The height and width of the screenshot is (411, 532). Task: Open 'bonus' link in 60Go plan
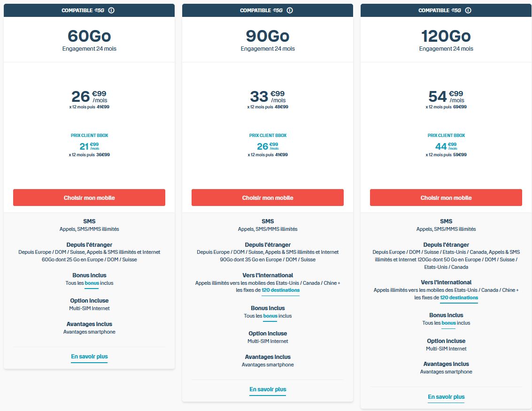coord(92,283)
